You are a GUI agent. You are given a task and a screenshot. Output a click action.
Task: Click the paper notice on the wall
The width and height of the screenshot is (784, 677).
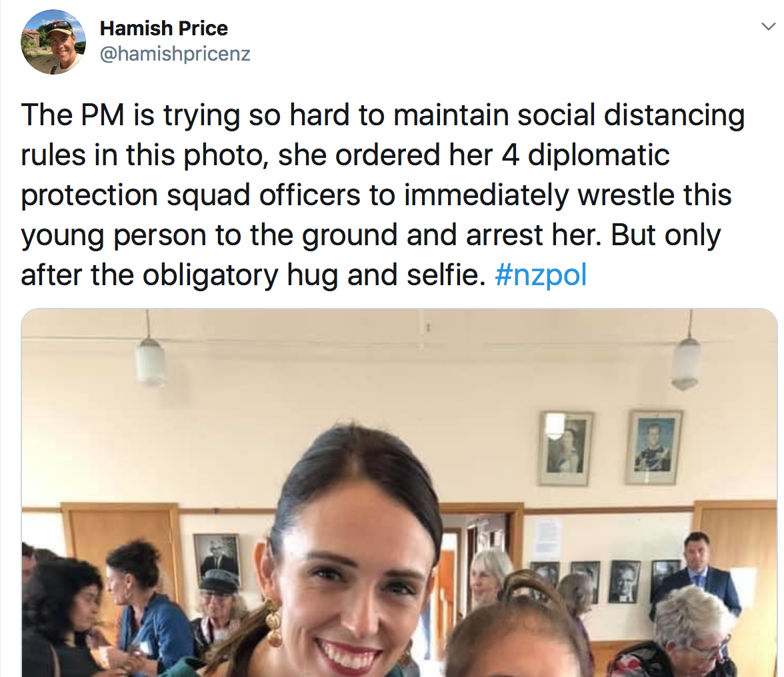tap(547, 538)
